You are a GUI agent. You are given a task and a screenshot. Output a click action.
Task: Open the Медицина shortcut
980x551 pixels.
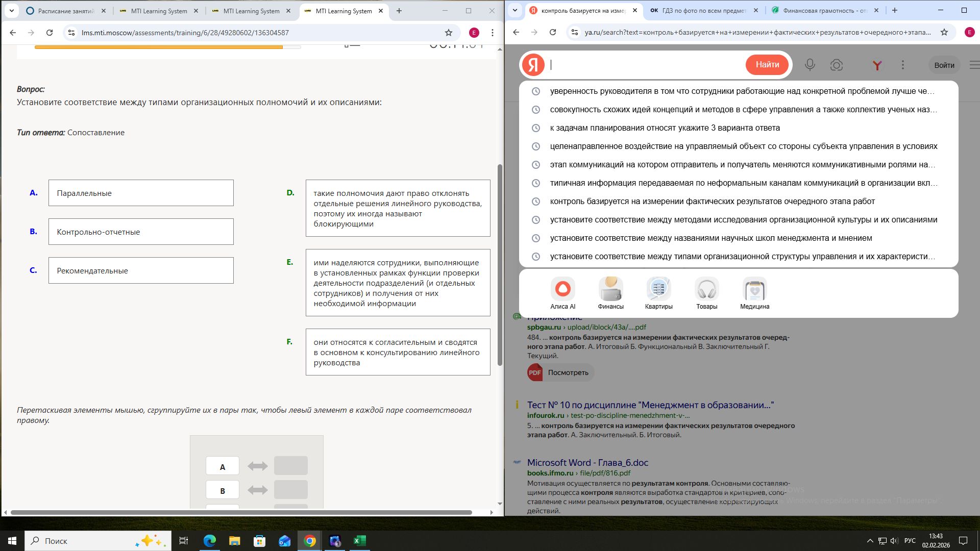pyautogui.click(x=754, y=293)
